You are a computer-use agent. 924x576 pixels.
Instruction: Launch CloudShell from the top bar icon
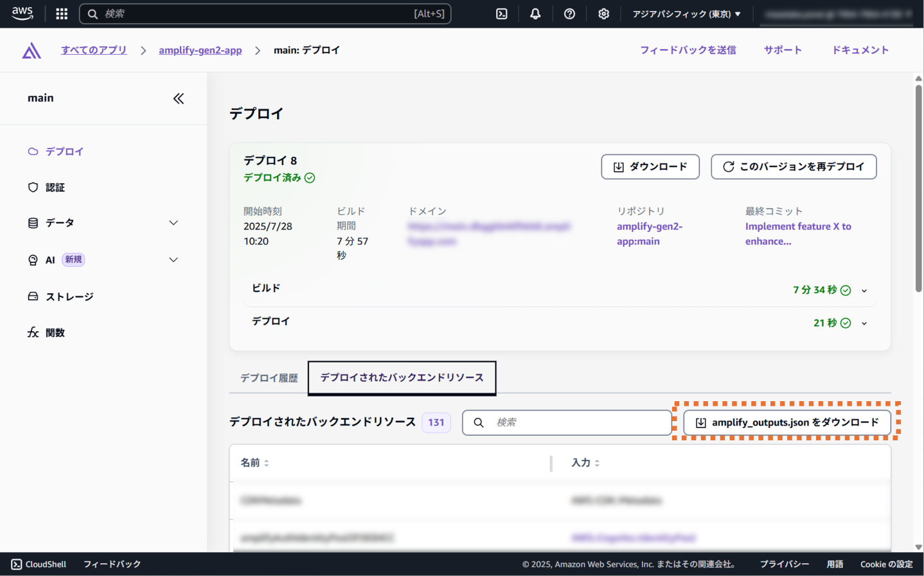[502, 14]
